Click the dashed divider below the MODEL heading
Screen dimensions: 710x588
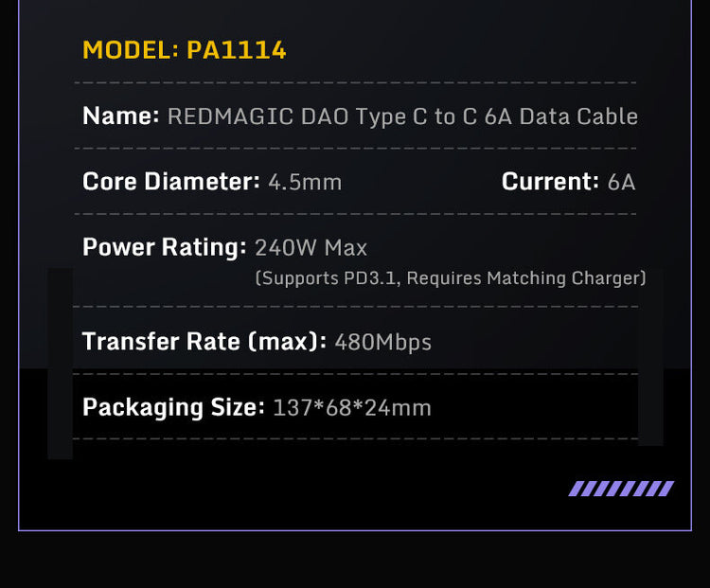pos(355,83)
